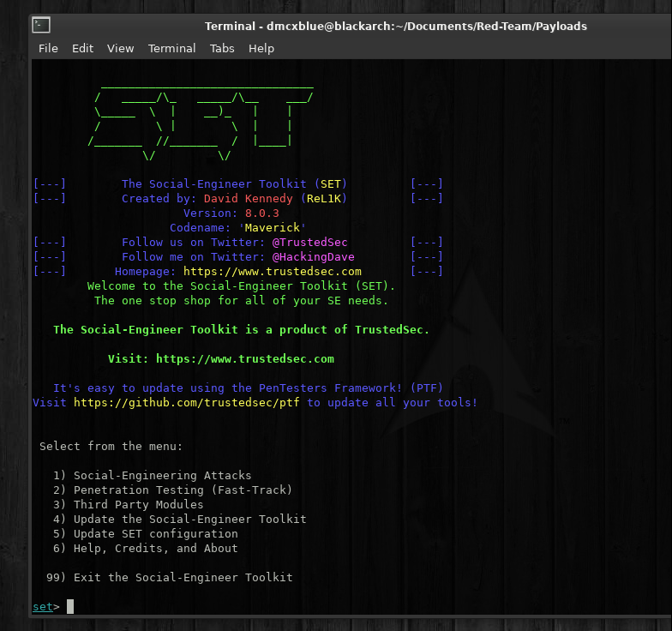The width and height of the screenshot is (672, 631).
Task: Open the File menu
Action: (48, 48)
